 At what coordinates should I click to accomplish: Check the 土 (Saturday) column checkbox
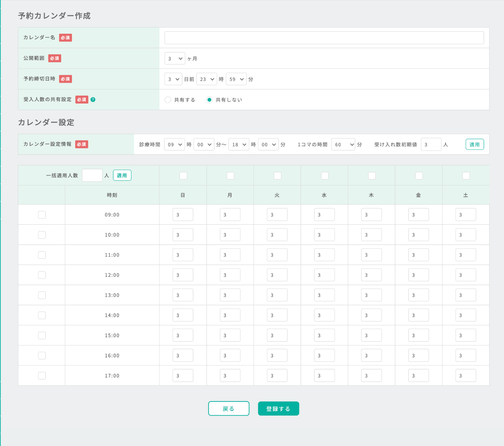tap(466, 176)
